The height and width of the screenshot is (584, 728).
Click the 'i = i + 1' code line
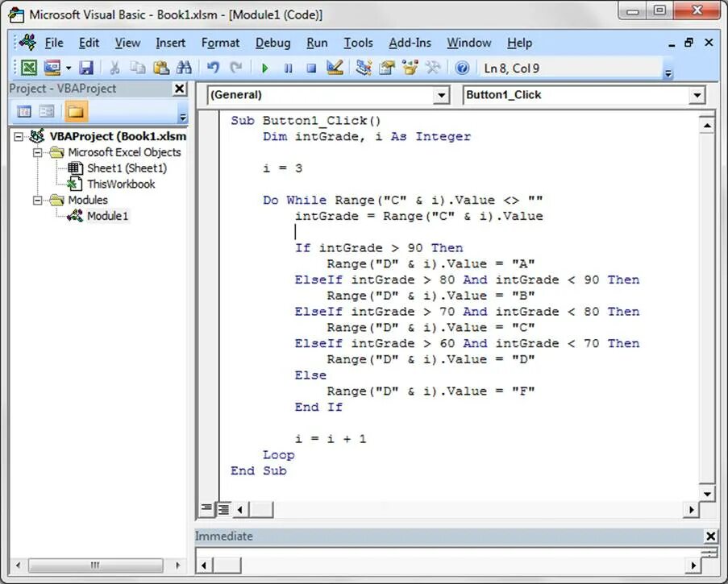[331, 439]
